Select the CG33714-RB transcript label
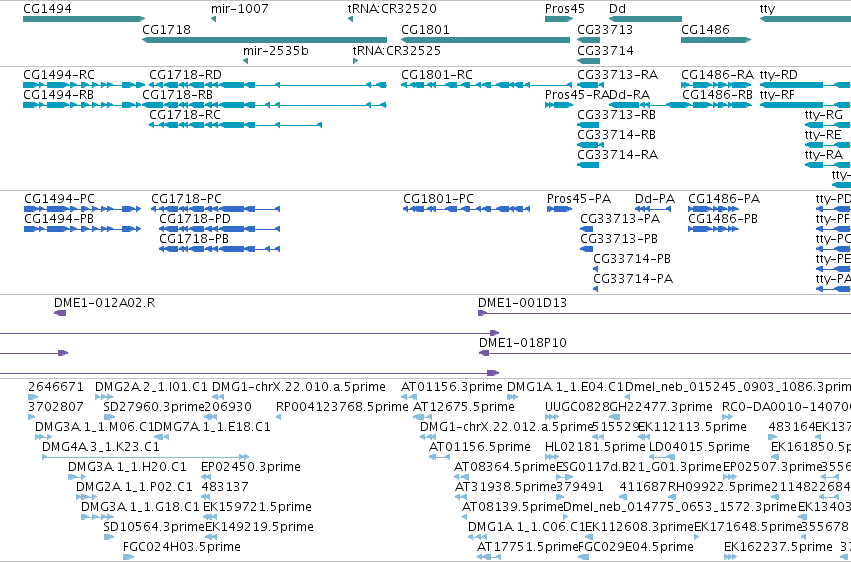 tap(617, 135)
